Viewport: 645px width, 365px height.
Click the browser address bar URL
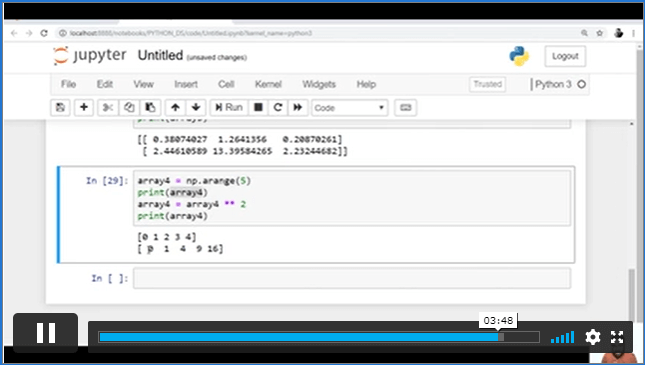190,33
